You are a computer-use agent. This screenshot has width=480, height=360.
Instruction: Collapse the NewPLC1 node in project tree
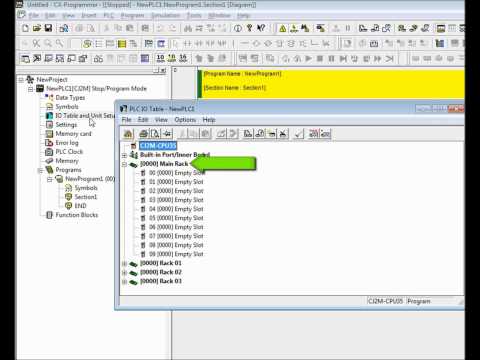click(30, 89)
